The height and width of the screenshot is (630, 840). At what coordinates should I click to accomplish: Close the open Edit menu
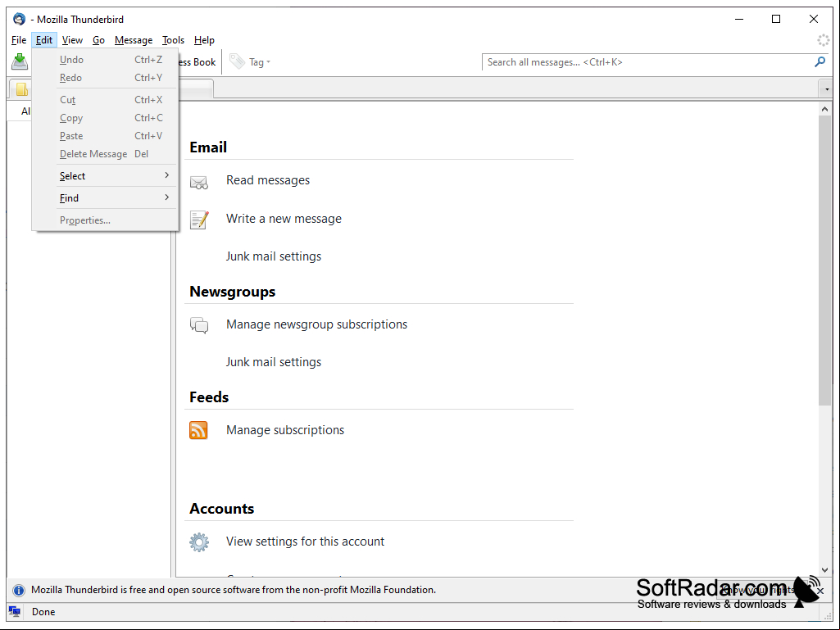click(x=44, y=40)
